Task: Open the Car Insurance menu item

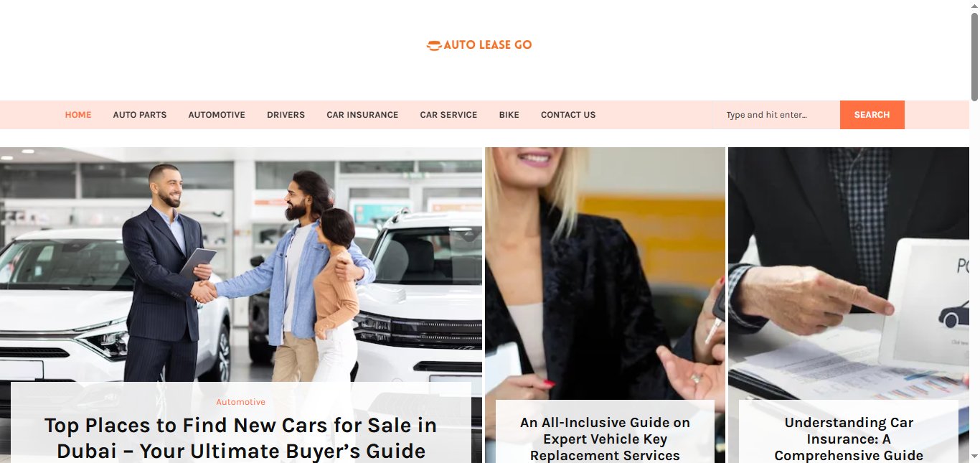Action: click(362, 115)
